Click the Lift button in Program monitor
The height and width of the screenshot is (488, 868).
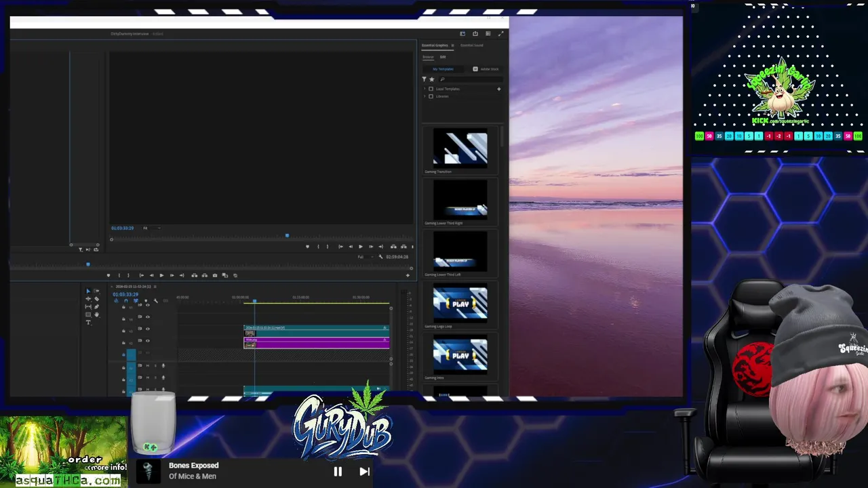[x=393, y=247]
